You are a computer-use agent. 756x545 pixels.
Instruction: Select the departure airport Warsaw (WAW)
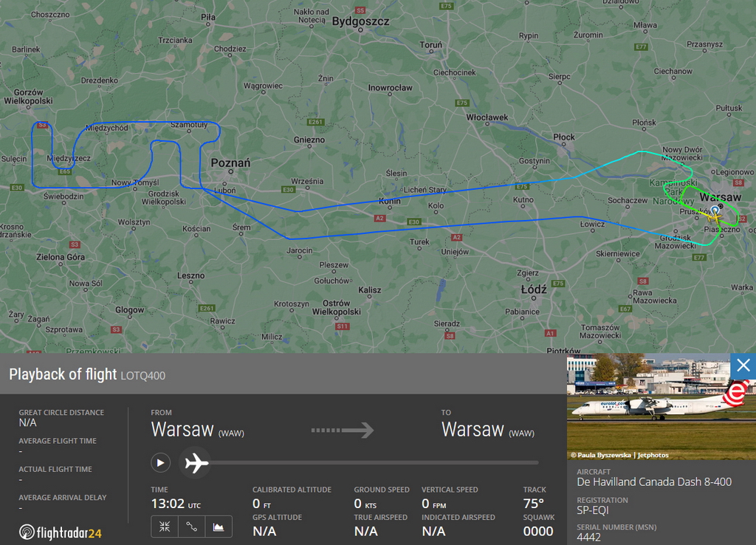[198, 430]
